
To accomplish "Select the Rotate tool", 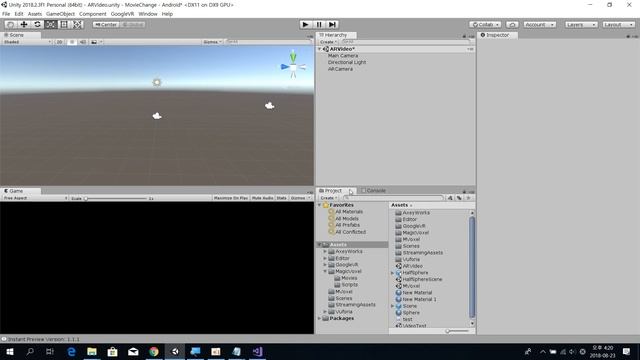I will pyautogui.click(x=37, y=24).
